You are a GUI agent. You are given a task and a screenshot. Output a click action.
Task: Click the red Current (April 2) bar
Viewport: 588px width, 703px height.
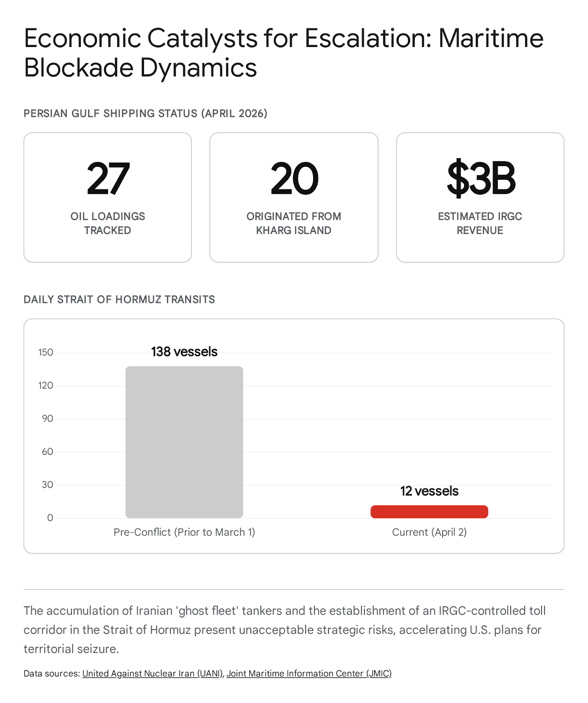pyautogui.click(x=429, y=512)
